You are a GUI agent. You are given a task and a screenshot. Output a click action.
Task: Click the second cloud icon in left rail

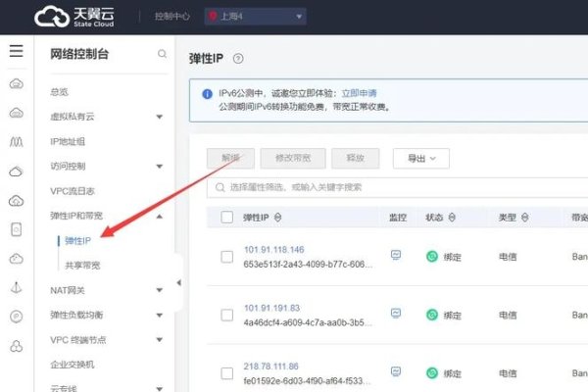[16, 113]
